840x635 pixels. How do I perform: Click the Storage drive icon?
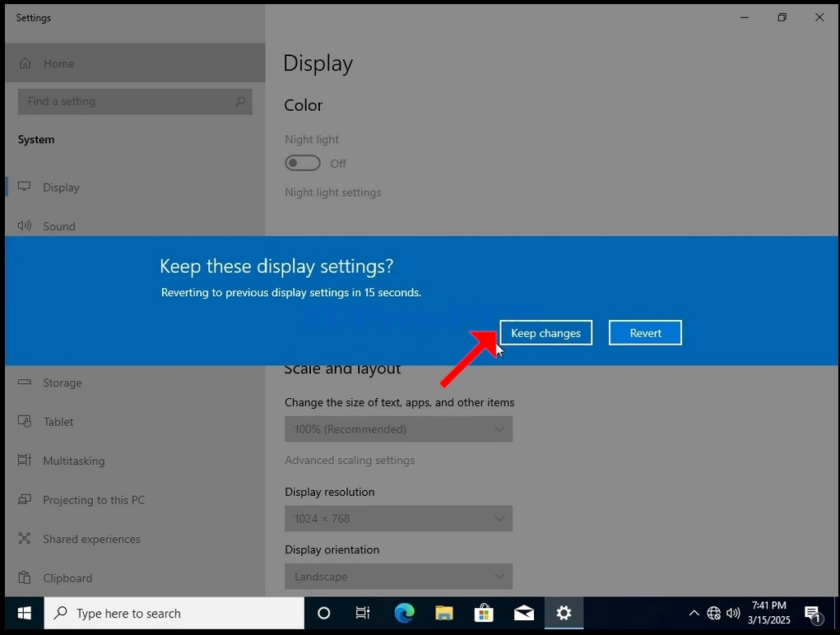[24, 382]
